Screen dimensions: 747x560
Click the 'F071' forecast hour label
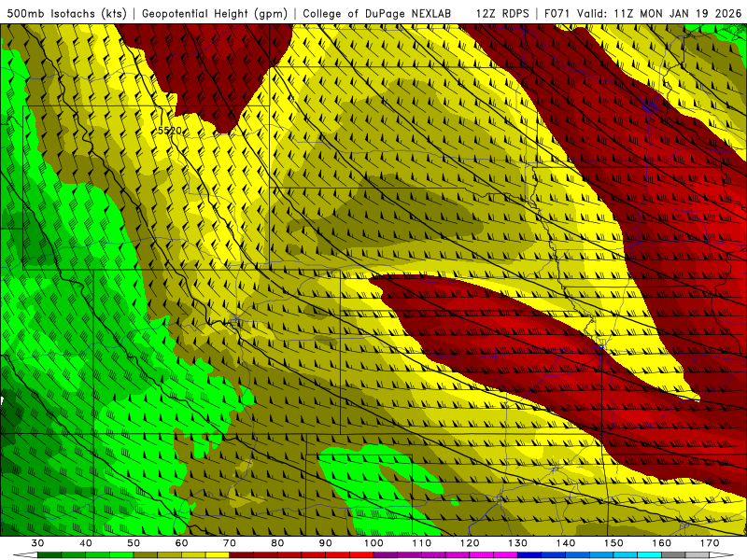point(557,13)
